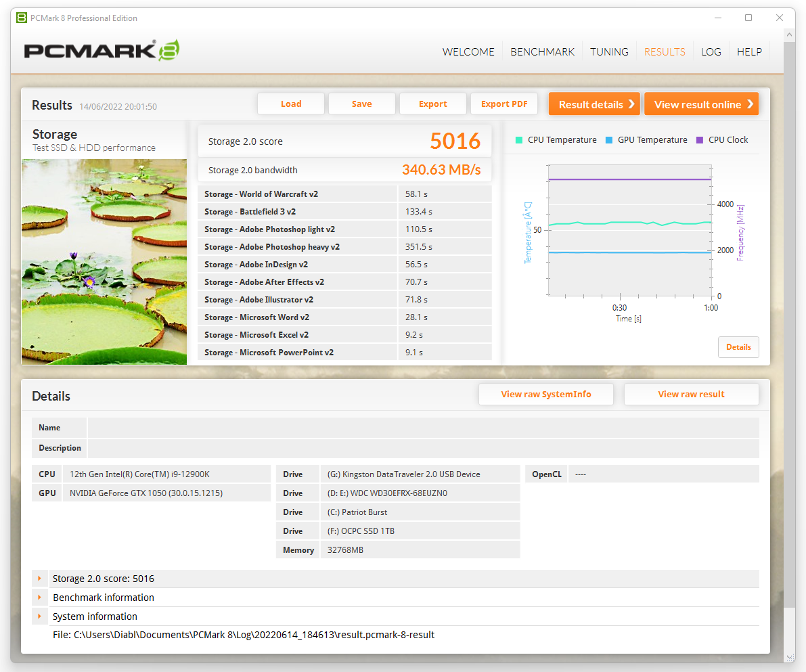The image size is (806, 672).
Task: Click the OpenCL value field
Action: (664, 474)
